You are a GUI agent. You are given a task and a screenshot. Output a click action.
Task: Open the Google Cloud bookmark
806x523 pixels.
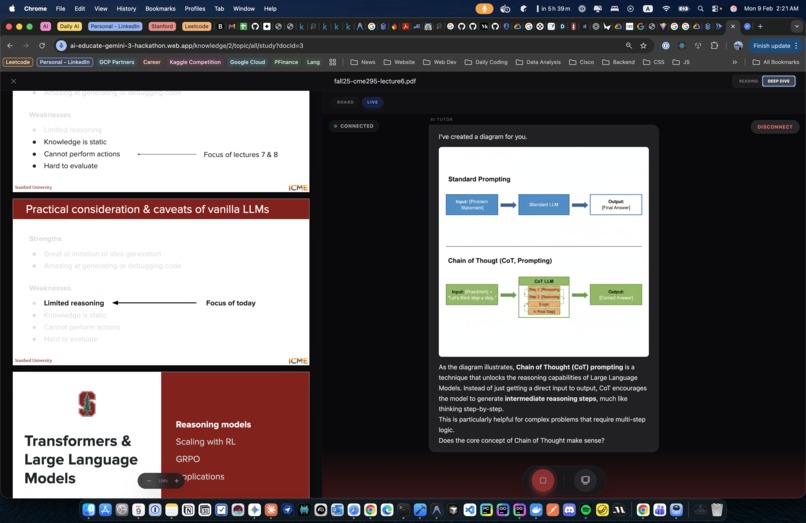247,62
